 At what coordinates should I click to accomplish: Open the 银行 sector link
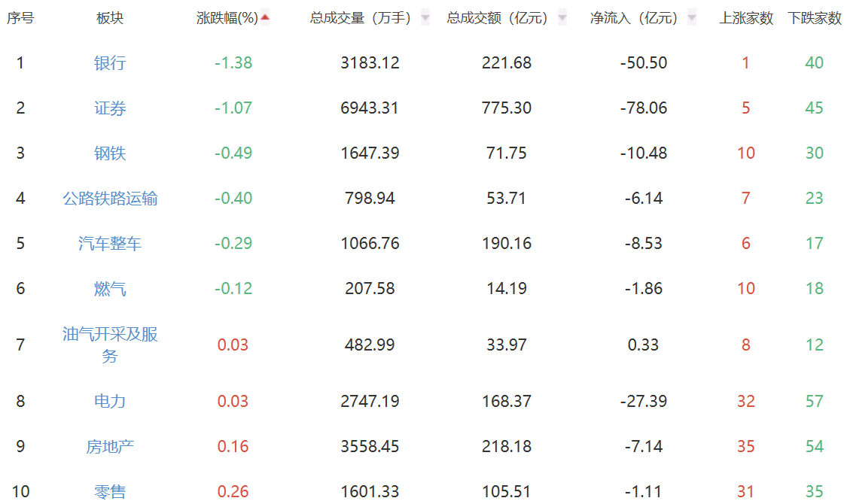[x=110, y=63]
